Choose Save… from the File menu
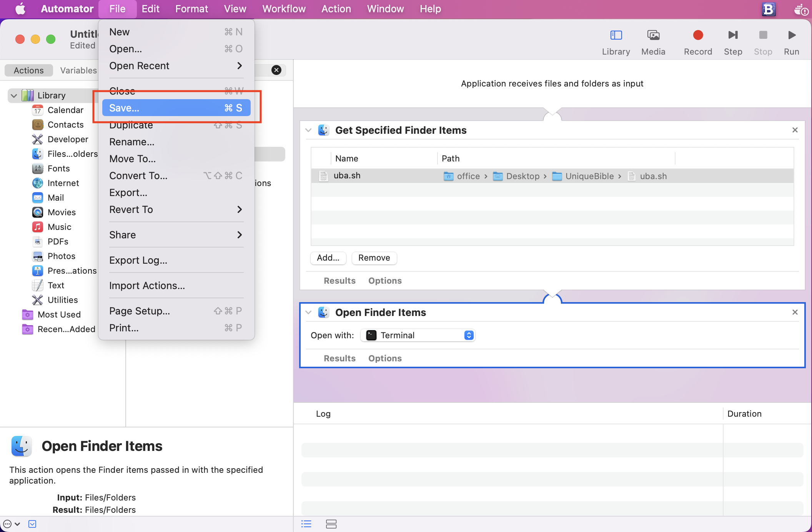The height and width of the screenshot is (532, 812). [176, 108]
